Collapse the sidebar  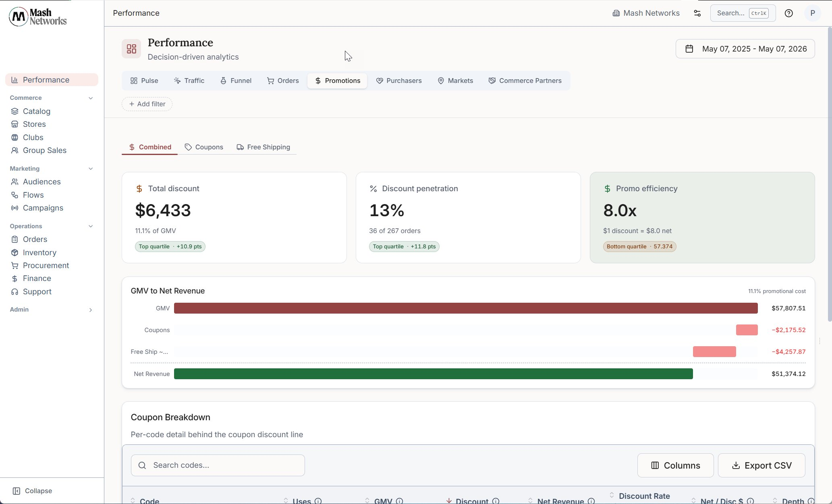click(x=32, y=491)
